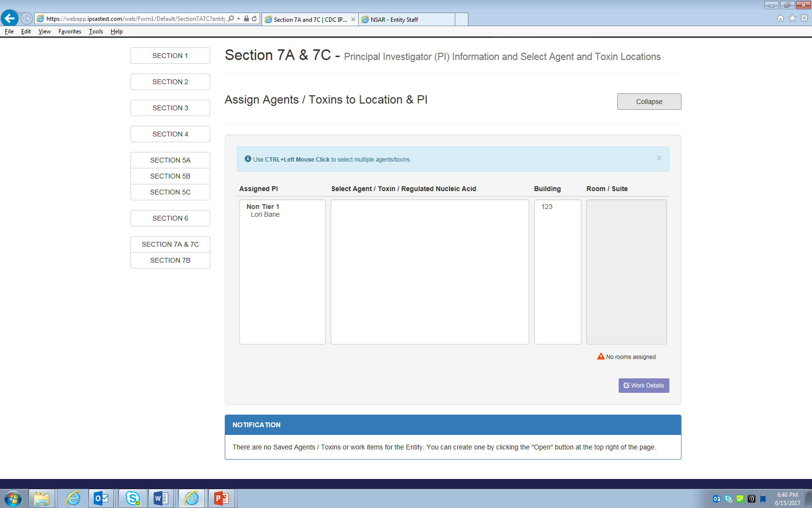Switch to the NSAR - Entity Staff tab
Screen dimensions: 812x508
(406, 19)
